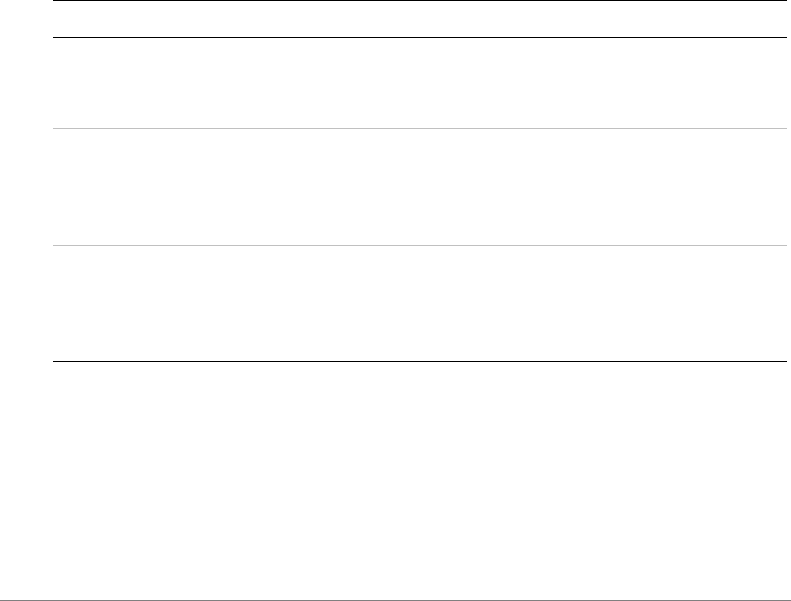Screen dimensions: 791x601
Task: Select the third empty table body row
Action: tap(420, 303)
